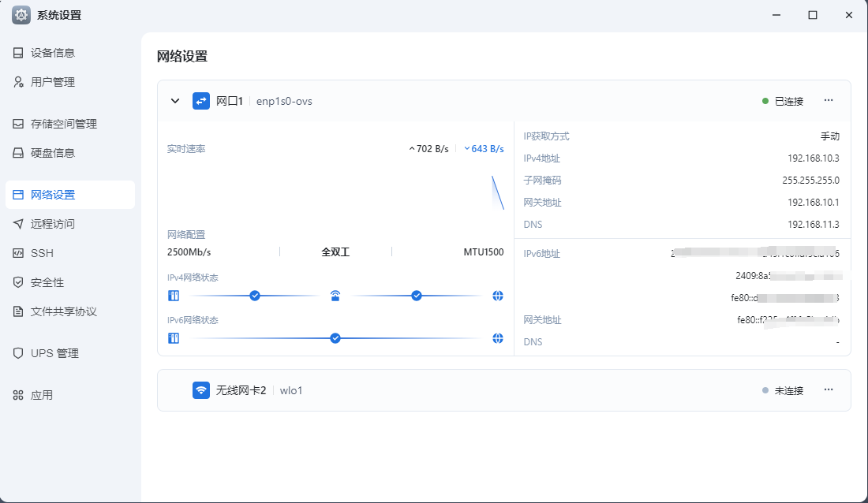This screenshot has height=503, width=868.
Task: Click the IPv4 device status icon
Action: point(174,296)
